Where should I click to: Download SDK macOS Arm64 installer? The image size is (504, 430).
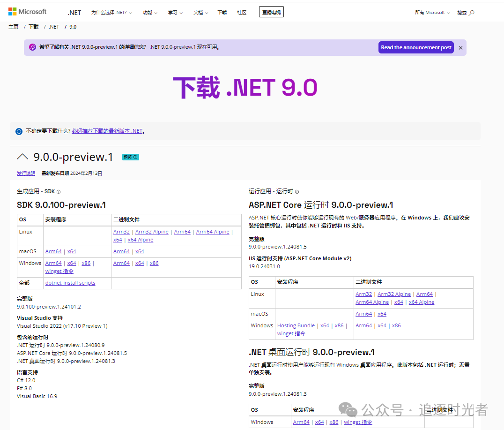(x=53, y=251)
